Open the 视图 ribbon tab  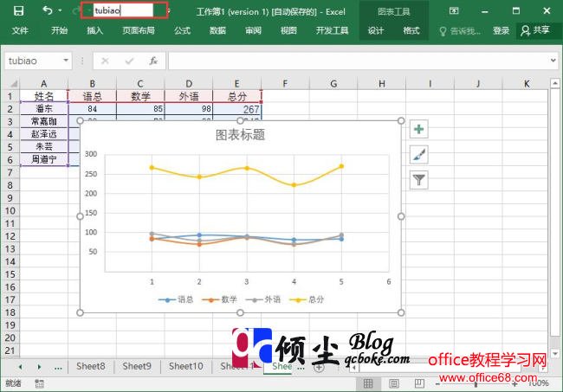[x=288, y=30]
